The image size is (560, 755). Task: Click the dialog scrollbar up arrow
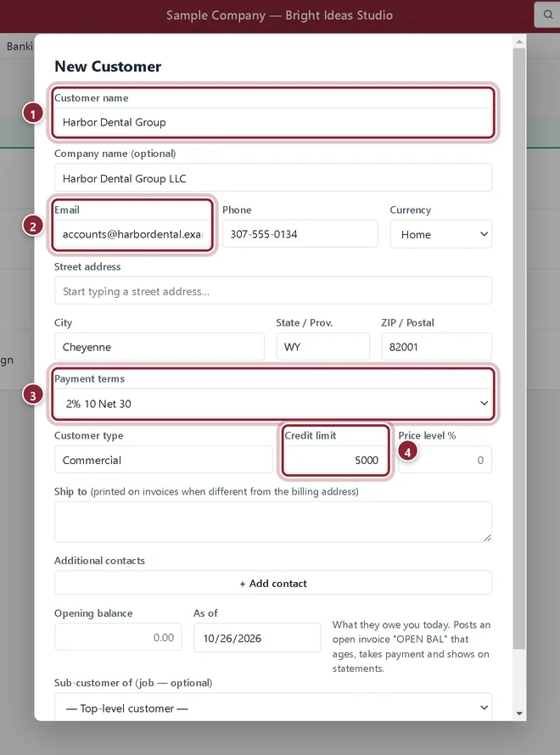click(519, 42)
